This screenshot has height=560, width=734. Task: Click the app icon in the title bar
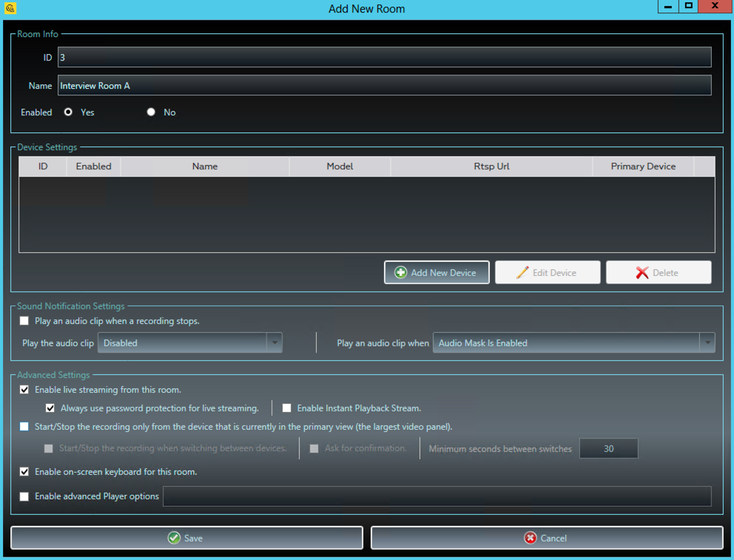point(10,9)
